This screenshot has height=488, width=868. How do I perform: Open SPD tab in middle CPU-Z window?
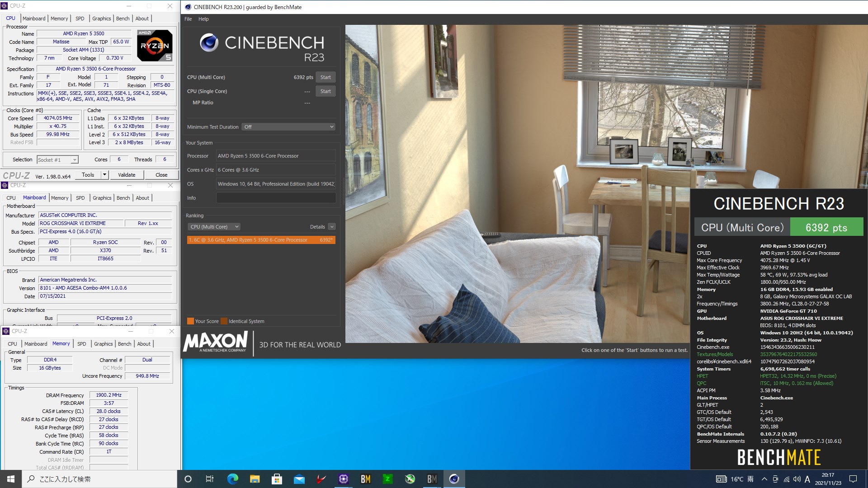80,198
